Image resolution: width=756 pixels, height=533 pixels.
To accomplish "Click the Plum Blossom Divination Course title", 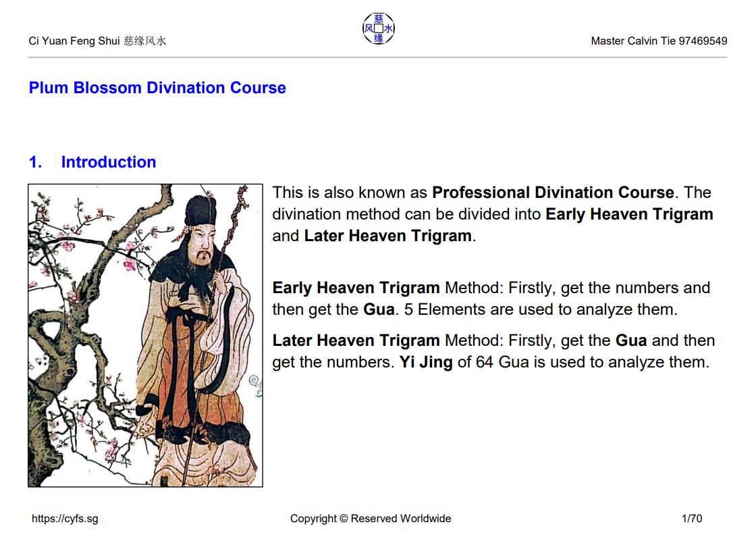I will (157, 88).
